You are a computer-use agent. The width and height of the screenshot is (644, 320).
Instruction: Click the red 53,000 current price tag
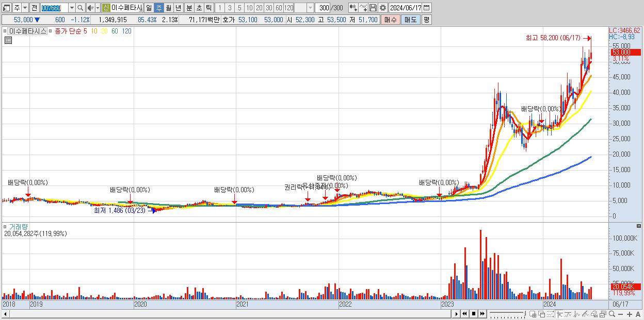tap(625, 52)
